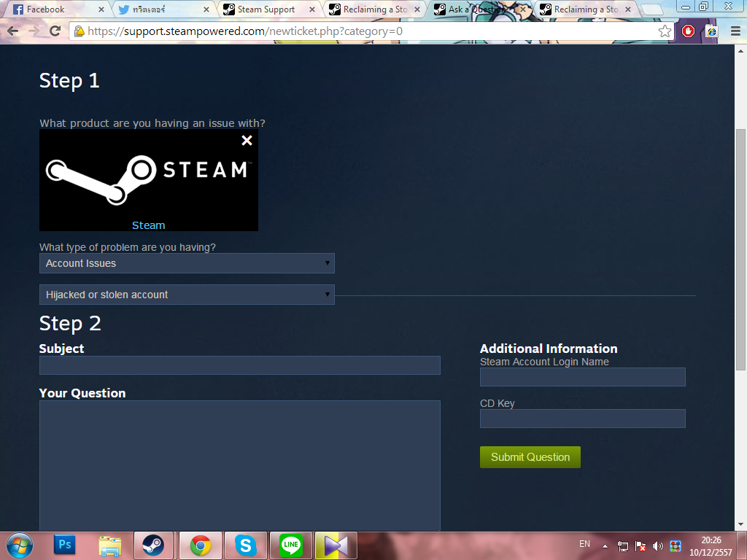Viewport: 747px width, 560px height.
Task: Open Windows Explorer folder on taskbar
Action: coord(109,545)
